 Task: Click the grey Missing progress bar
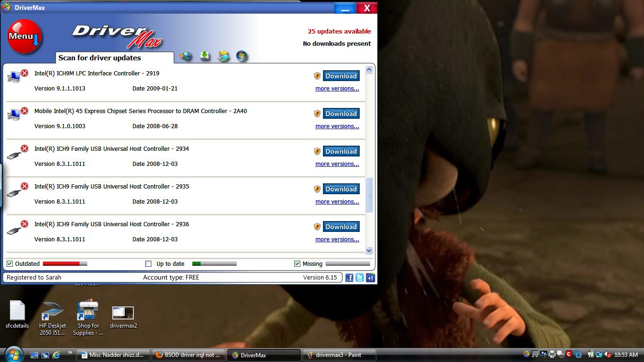(348, 263)
